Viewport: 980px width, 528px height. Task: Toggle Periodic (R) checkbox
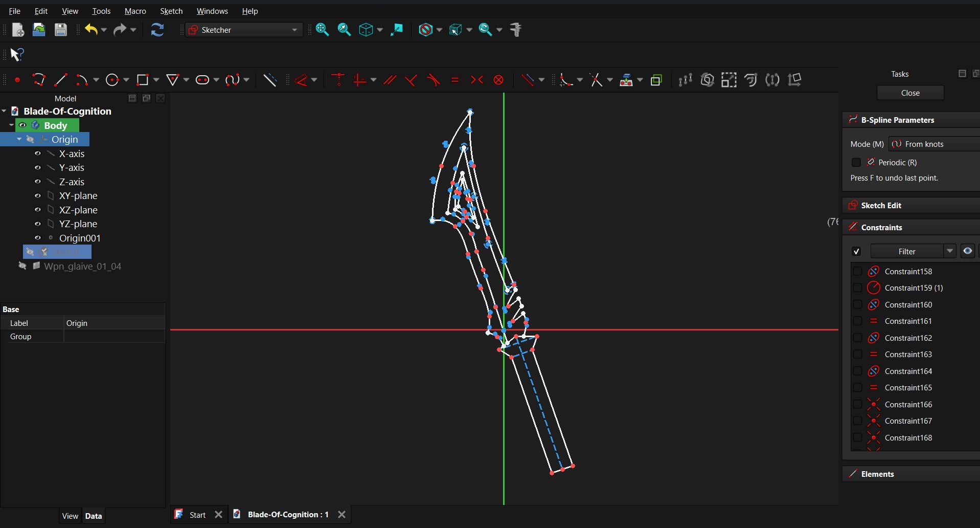pyautogui.click(x=856, y=162)
